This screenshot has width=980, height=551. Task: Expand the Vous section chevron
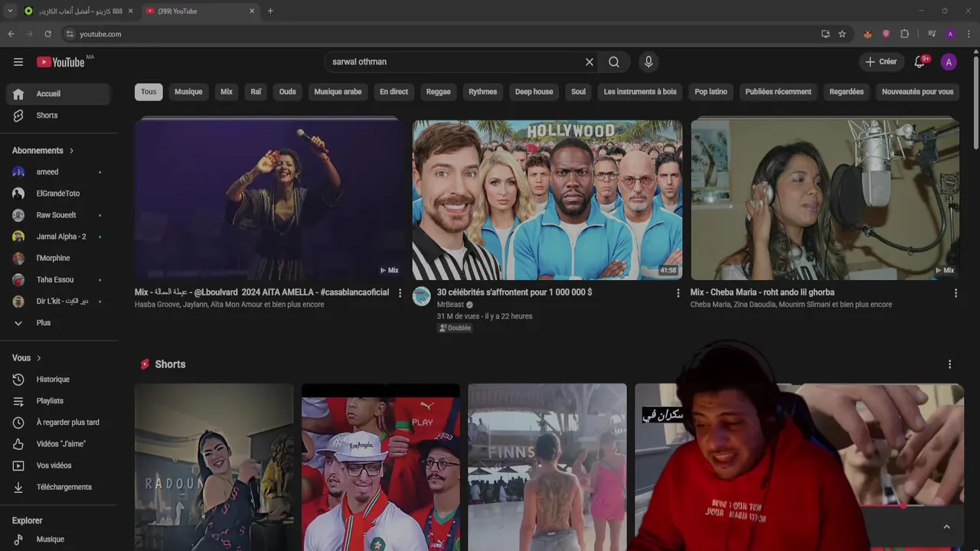tap(38, 358)
